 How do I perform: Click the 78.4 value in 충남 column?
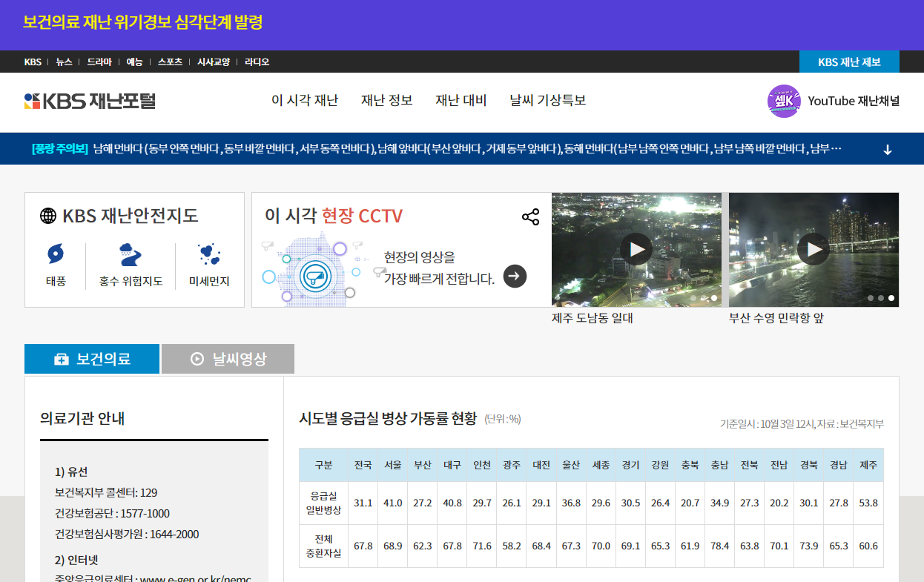[719, 546]
